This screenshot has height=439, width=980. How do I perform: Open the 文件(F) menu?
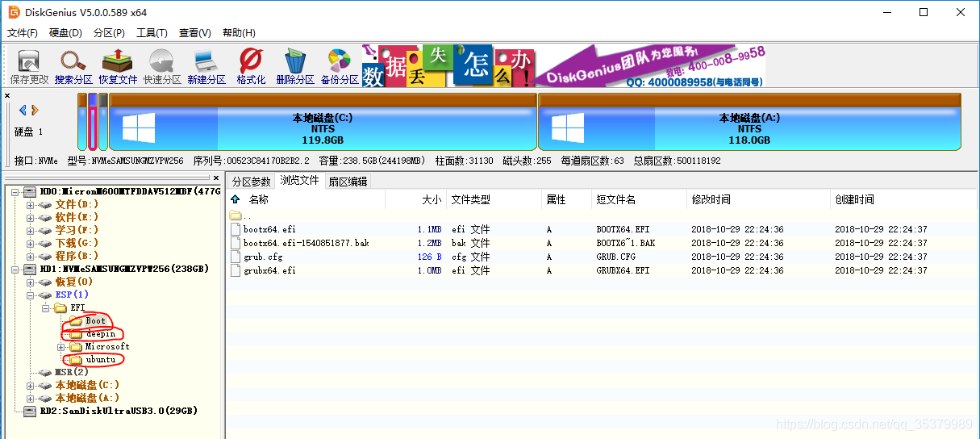(x=23, y=33)
